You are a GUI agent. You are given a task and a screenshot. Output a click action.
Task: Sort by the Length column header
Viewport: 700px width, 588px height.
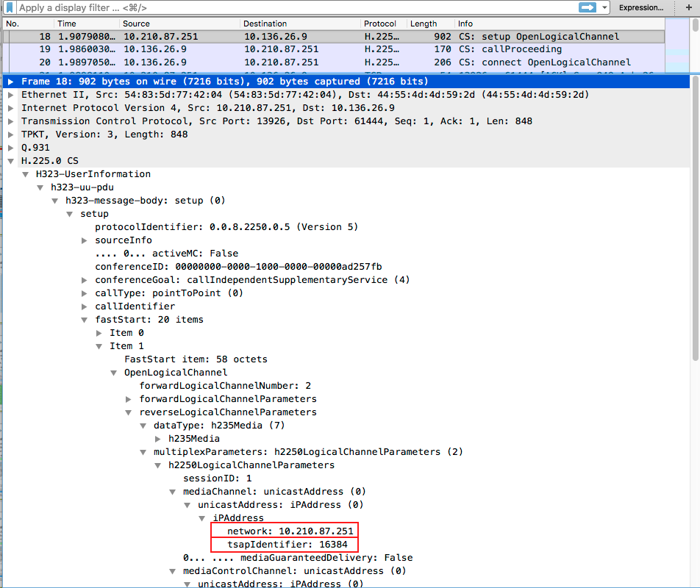(x=431, y=24)
